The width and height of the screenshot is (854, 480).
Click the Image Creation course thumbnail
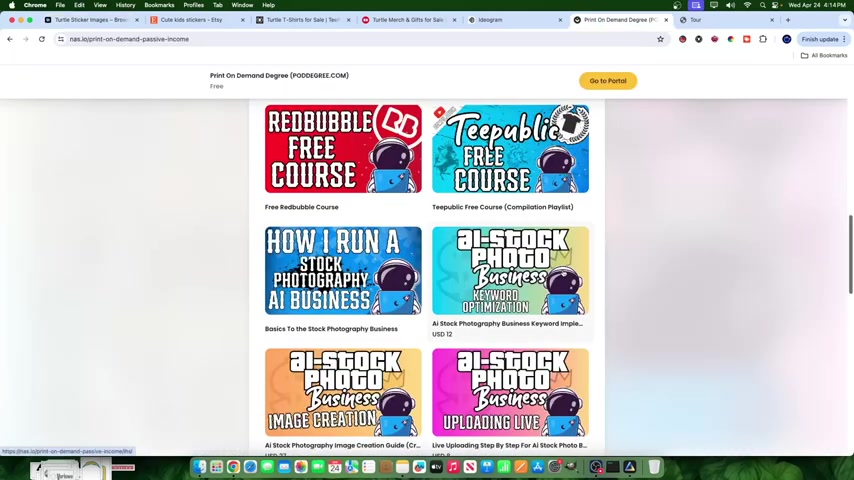tap(343, 392)
